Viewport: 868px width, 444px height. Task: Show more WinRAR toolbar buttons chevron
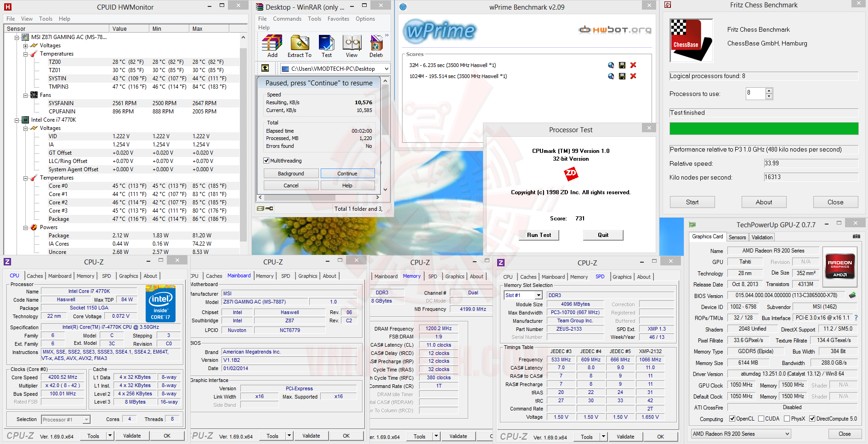coord(387,35)
